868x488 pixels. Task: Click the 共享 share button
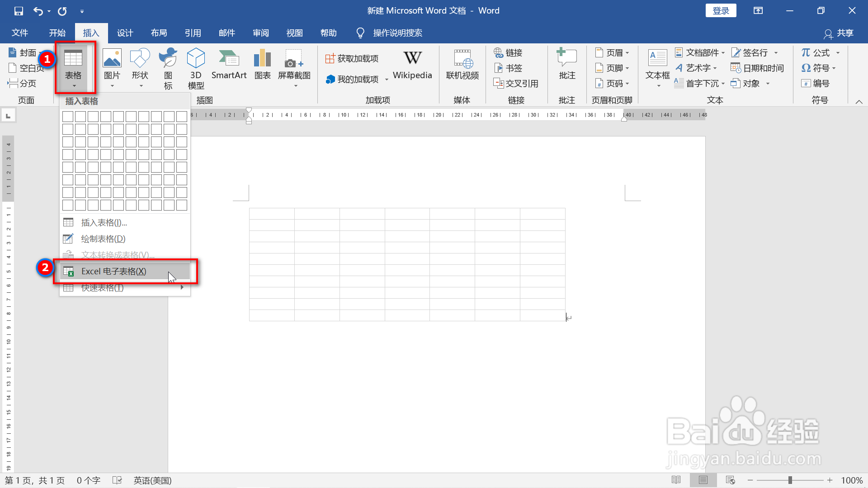point(839,33)
